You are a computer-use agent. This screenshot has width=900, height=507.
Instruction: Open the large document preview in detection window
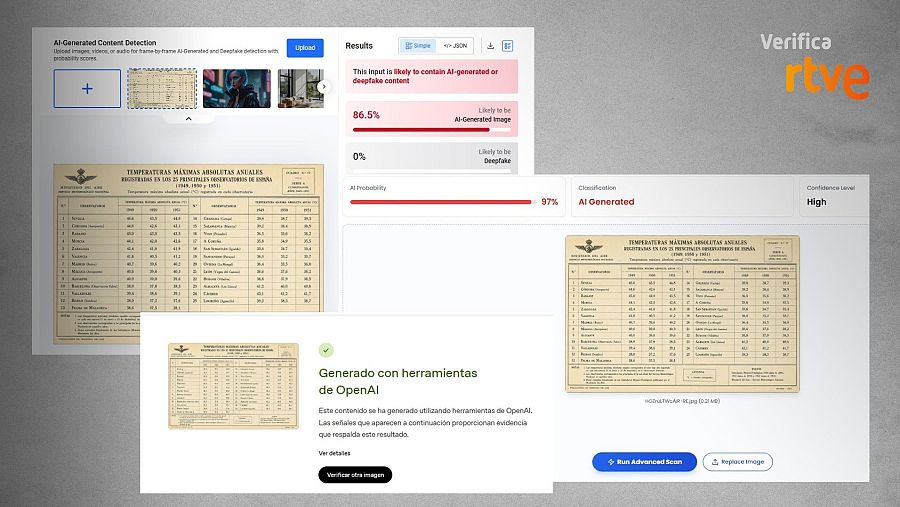(x=188, y=254)
